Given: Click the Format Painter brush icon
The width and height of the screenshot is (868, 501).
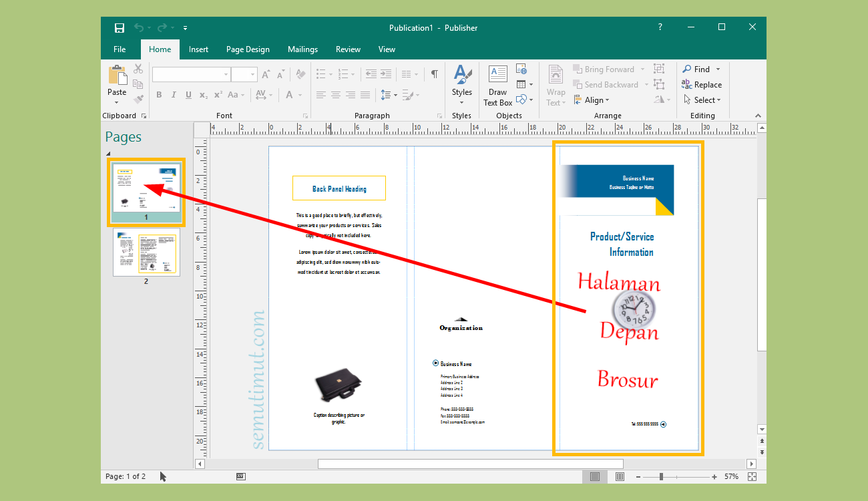Looking at the screenshot, I should click(138, 100).
